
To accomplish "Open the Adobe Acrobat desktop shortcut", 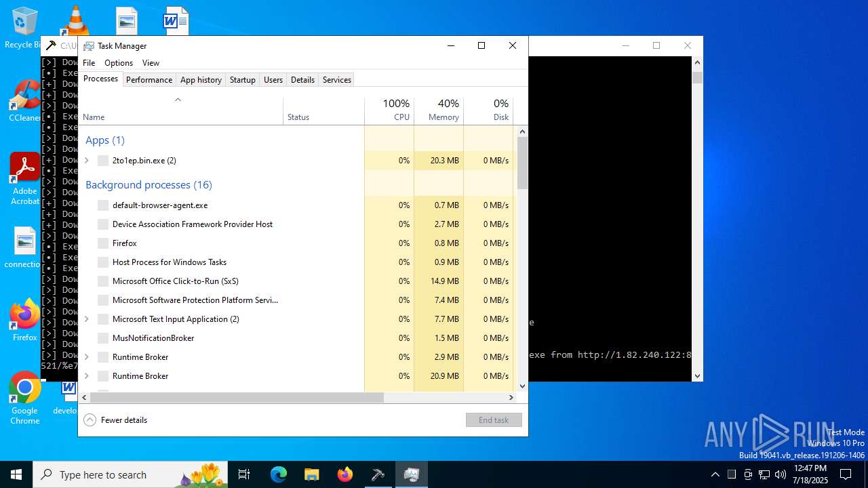I will tap(24, 179).
